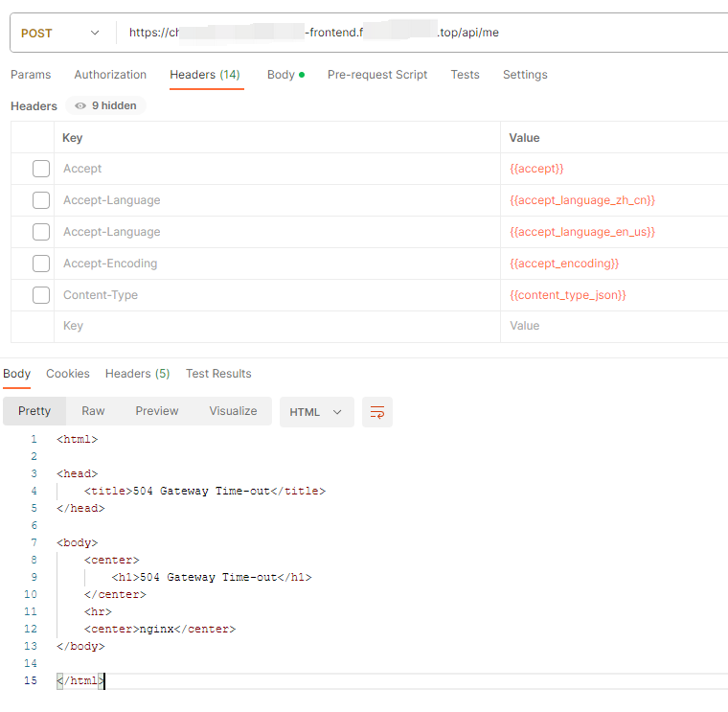Viewport: 728px width, 712px height.
Task: Open the Authorization tab
Action: (x=110, y=75)
